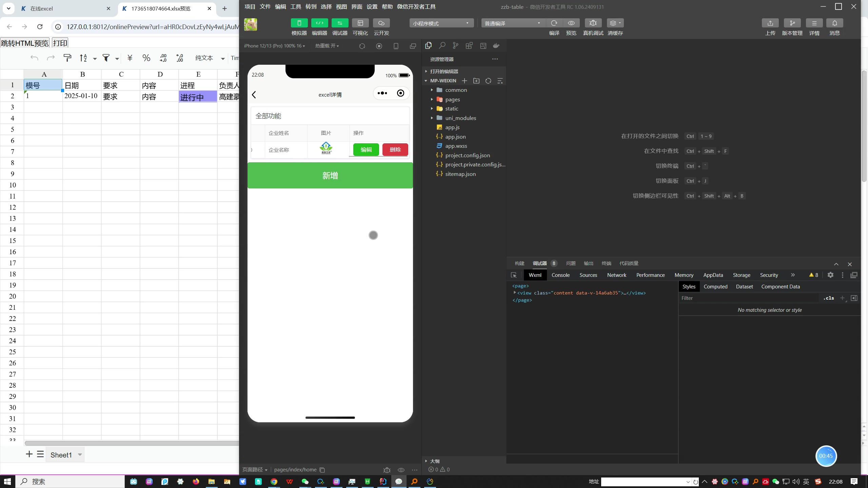Open the extensions grid icon in sidebar
The width and height of the screenshot is (868, 488).
469,45
